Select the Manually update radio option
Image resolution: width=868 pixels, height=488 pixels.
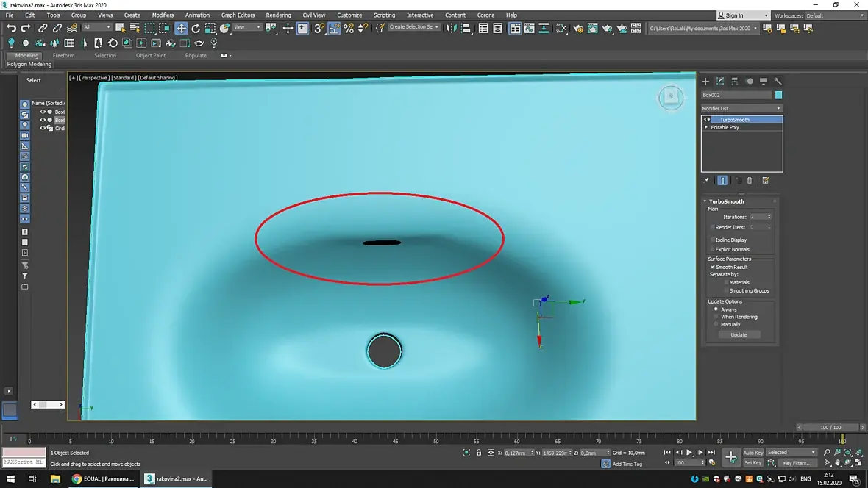tap(716, 324)
